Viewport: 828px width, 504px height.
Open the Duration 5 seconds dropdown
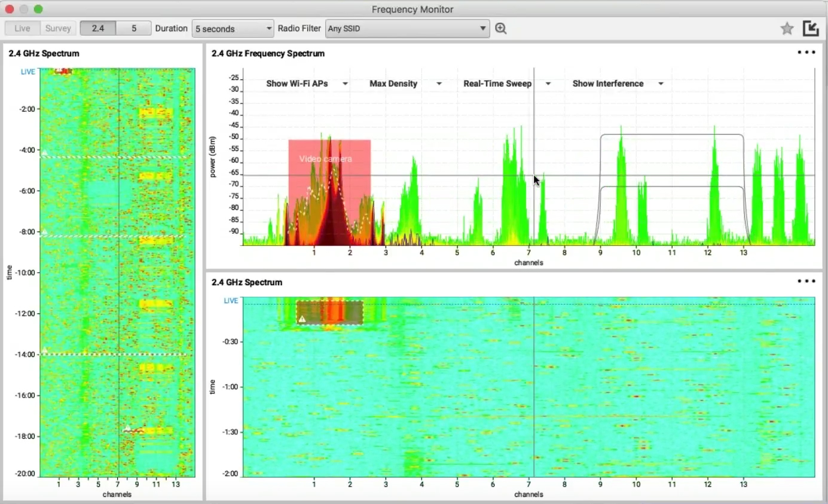[233, 29]
